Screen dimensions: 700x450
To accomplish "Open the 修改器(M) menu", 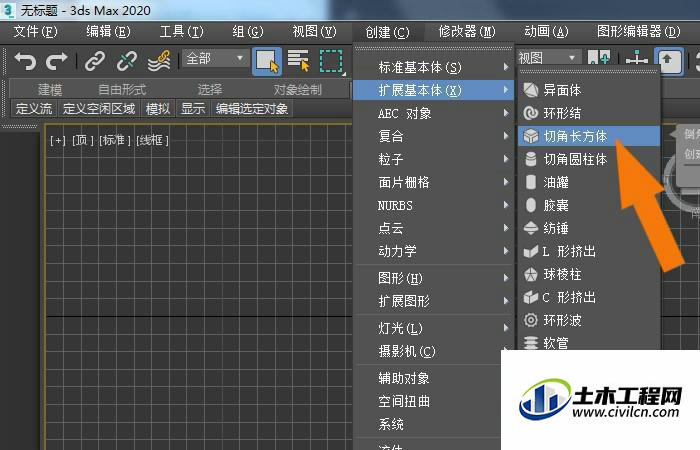I will point(467,32).
